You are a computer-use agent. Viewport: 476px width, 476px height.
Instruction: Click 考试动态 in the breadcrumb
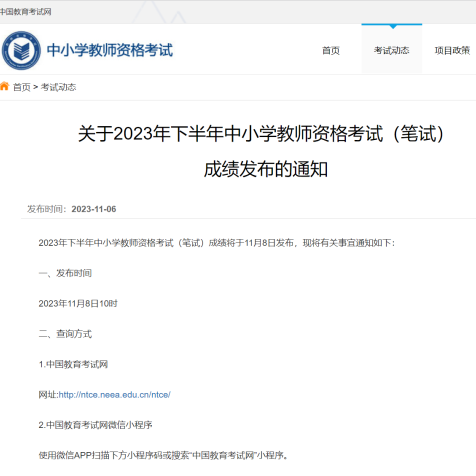tap(58, 87)
